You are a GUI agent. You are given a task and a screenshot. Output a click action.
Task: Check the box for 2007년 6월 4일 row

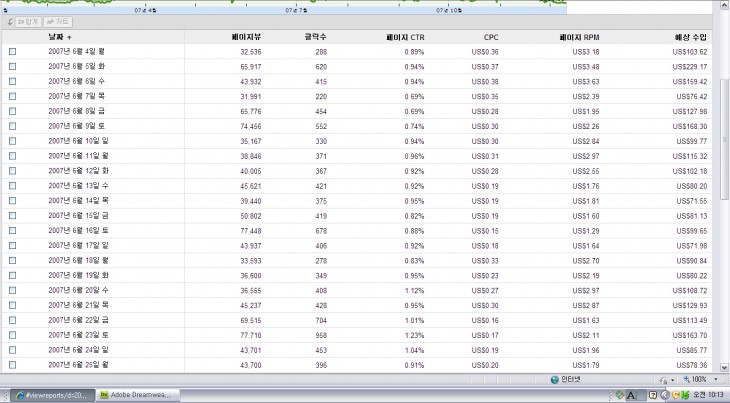pos(13,51)
